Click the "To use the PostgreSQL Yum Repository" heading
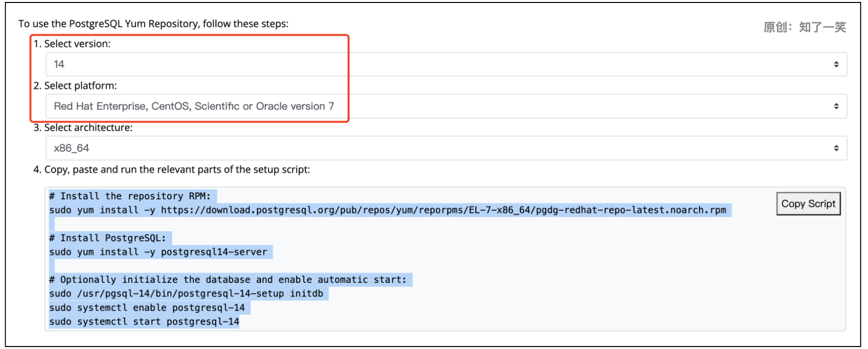Screen dimensions: 868x349 pos(153,24)
